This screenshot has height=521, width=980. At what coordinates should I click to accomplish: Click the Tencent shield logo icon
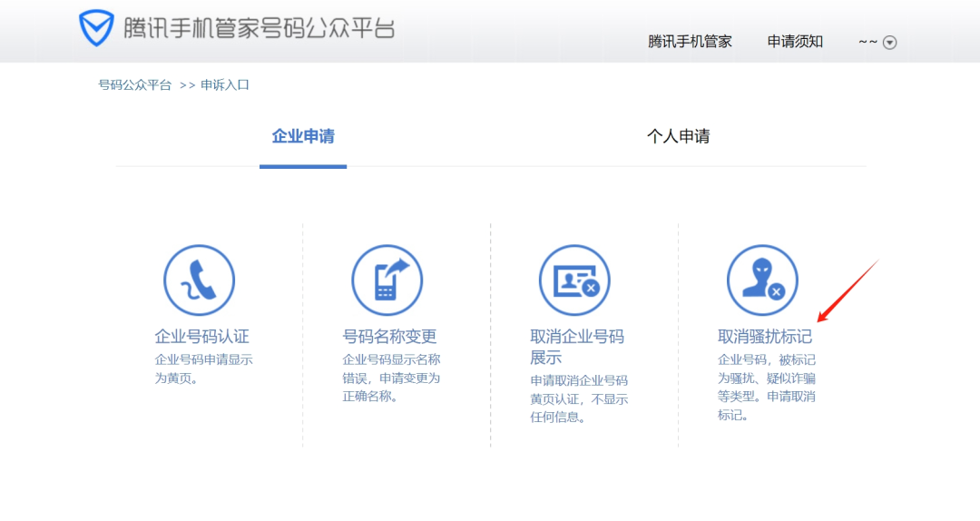[96, 28]
